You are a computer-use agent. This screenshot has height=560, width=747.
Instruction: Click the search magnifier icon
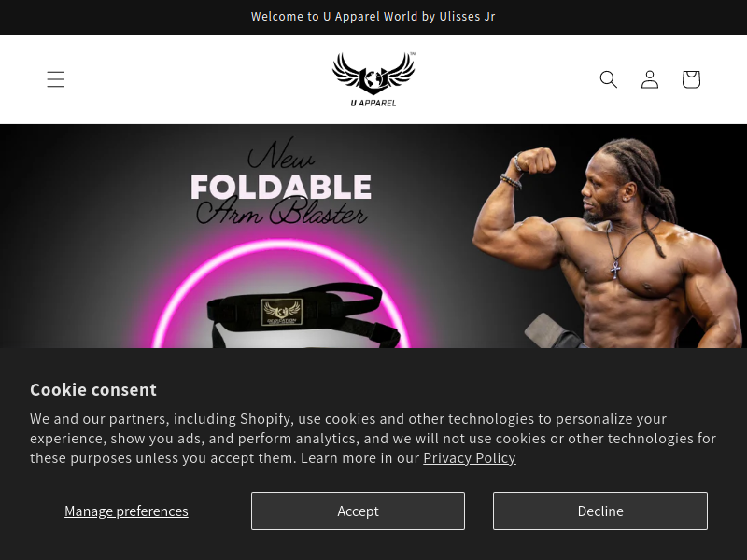click(x=609, y=79)
